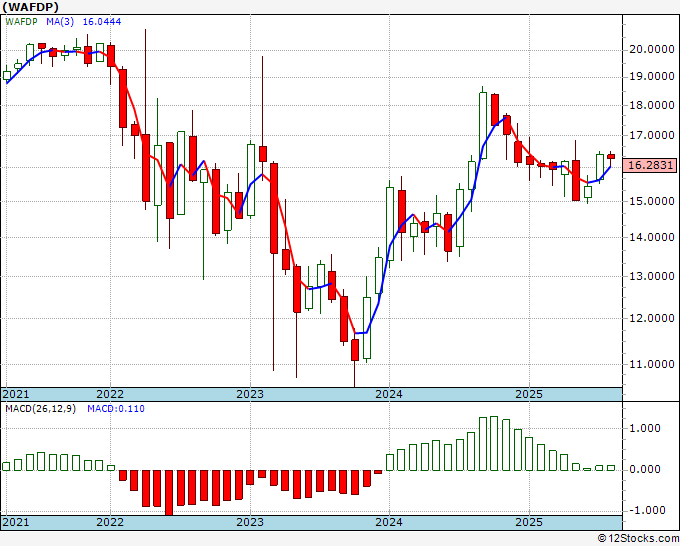The image size is (680, 546).
Task: Click 2021 on the price chart timeline
Action: tap(16, 394)
